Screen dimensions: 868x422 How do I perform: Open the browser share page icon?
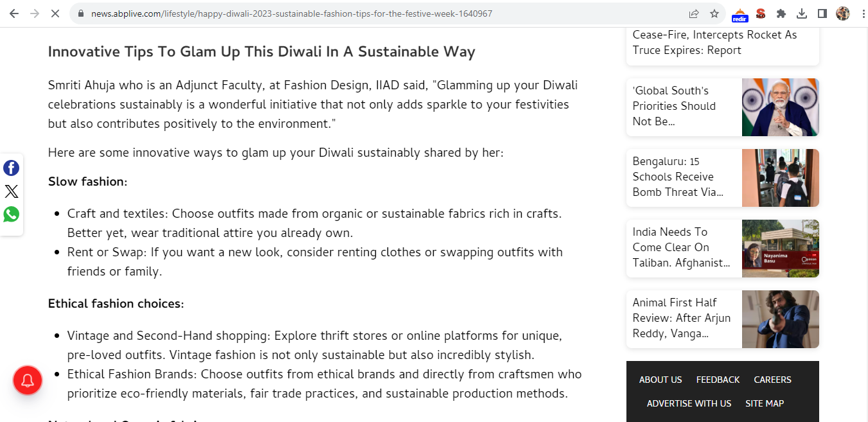click(x=694, y=13)
